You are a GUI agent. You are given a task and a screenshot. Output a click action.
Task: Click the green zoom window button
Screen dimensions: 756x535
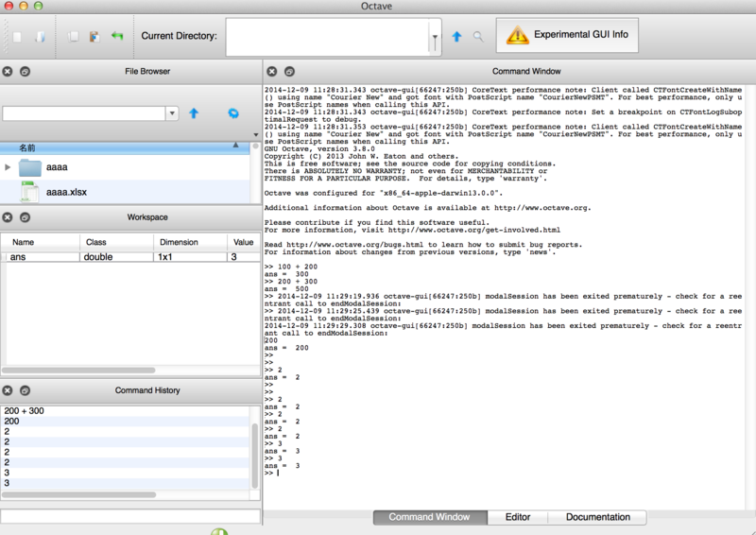pyautogui.click(x=39, y=6)
